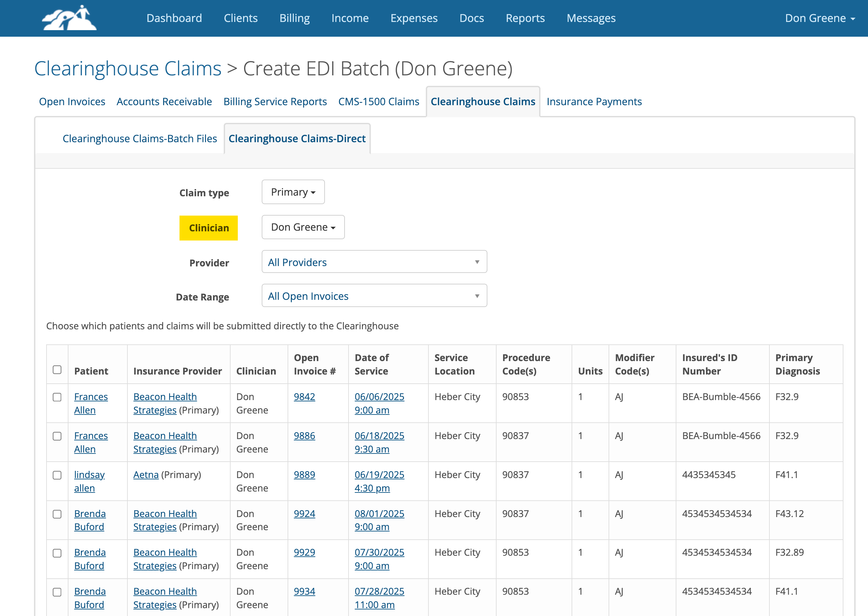This screenshot has height=616, width=868.
Task: Check the lindsay allen claim row
Action: coord(57,475)
